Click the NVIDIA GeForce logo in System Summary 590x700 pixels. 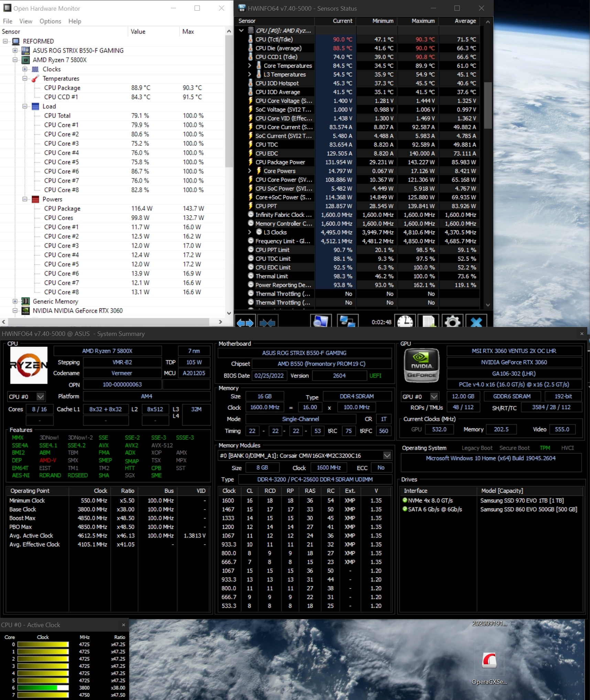[422, 365]
